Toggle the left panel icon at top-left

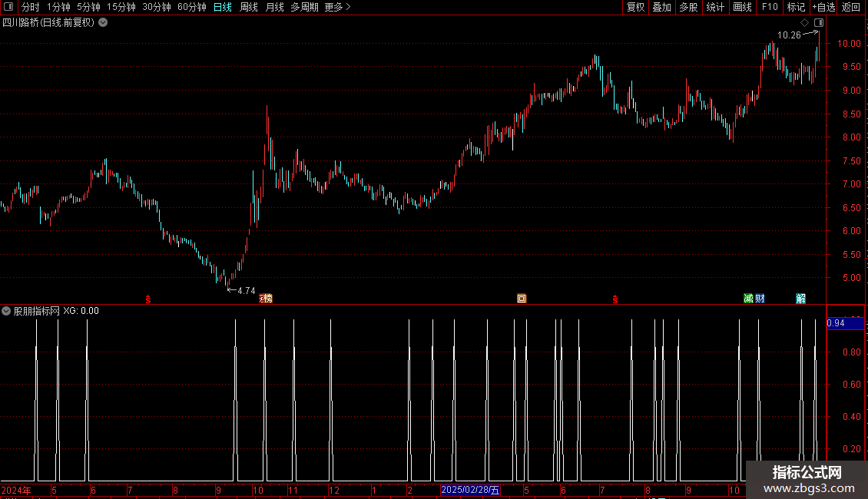(8, 7)
